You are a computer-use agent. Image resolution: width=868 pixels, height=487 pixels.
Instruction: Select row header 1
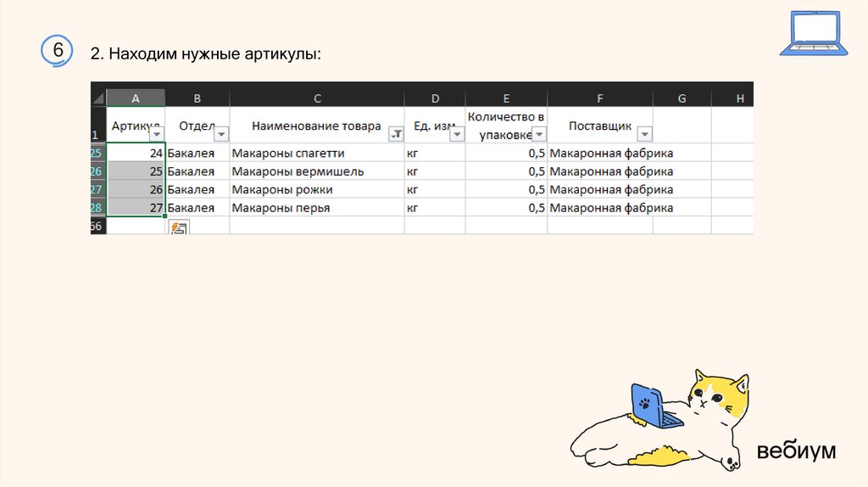click(x=98, y=125)
